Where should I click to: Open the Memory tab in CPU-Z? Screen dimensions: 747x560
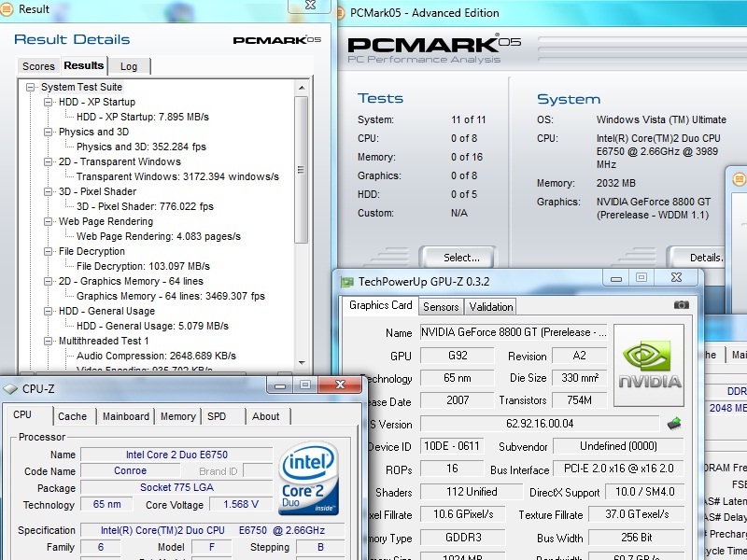tap(178, 416)
